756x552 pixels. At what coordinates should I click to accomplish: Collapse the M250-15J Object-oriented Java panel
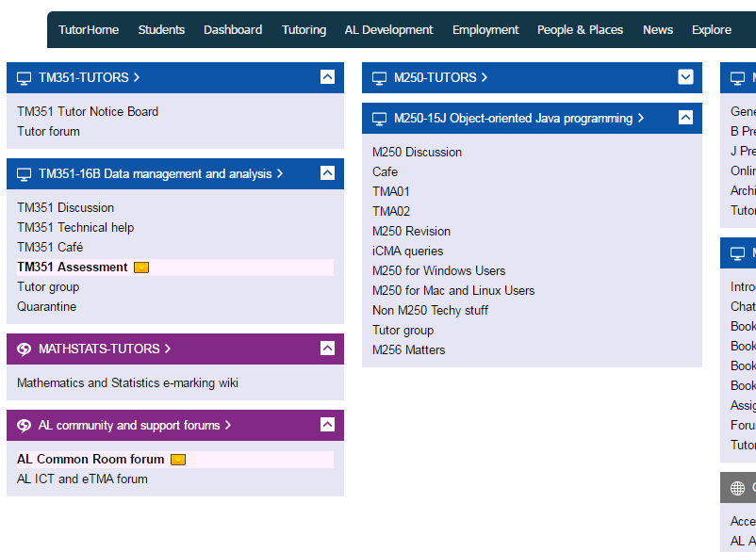685,118
